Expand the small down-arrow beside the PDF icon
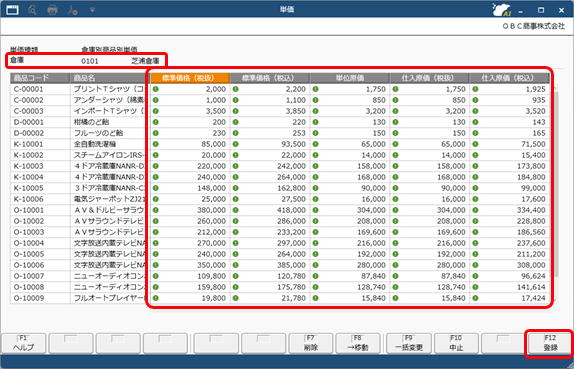This screenshot has height=369, width=574. pyautogui.click(x=92, y=10)
